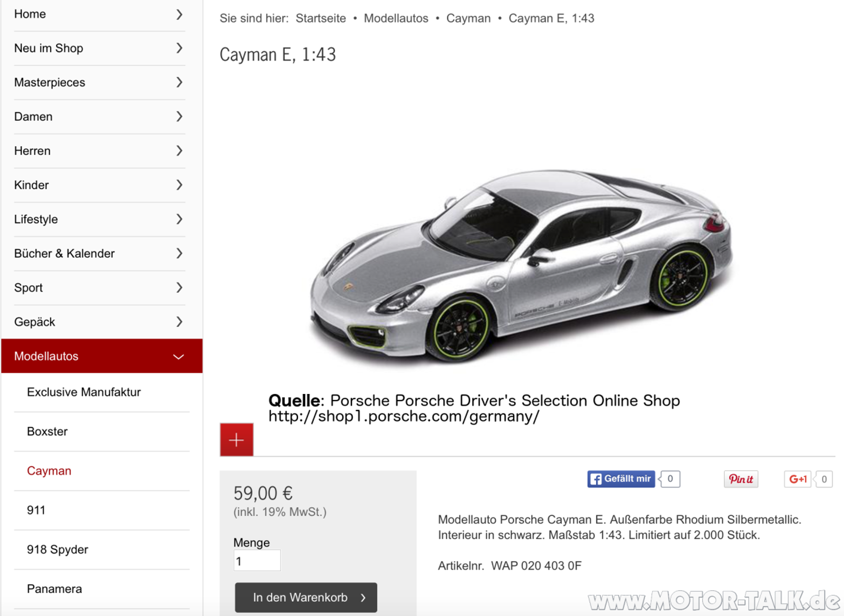
Task: Click the Pinterest Pin it button
Action: [x=741, y=479]
